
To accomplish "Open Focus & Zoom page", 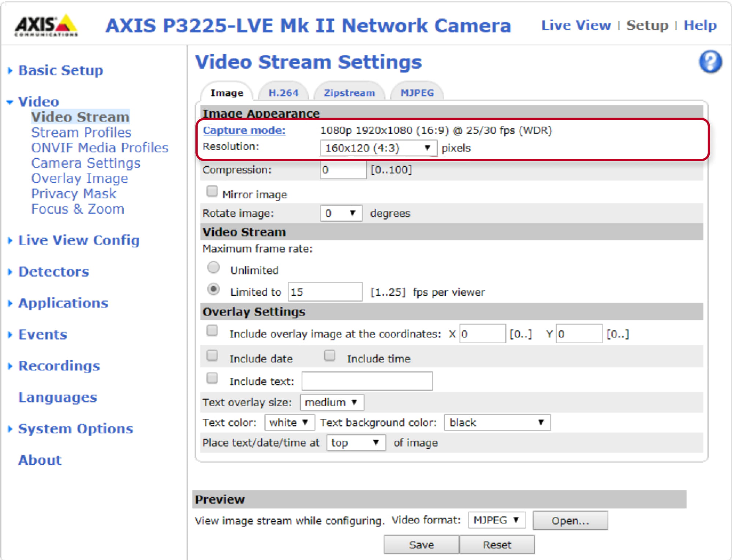I will point(78,209).
